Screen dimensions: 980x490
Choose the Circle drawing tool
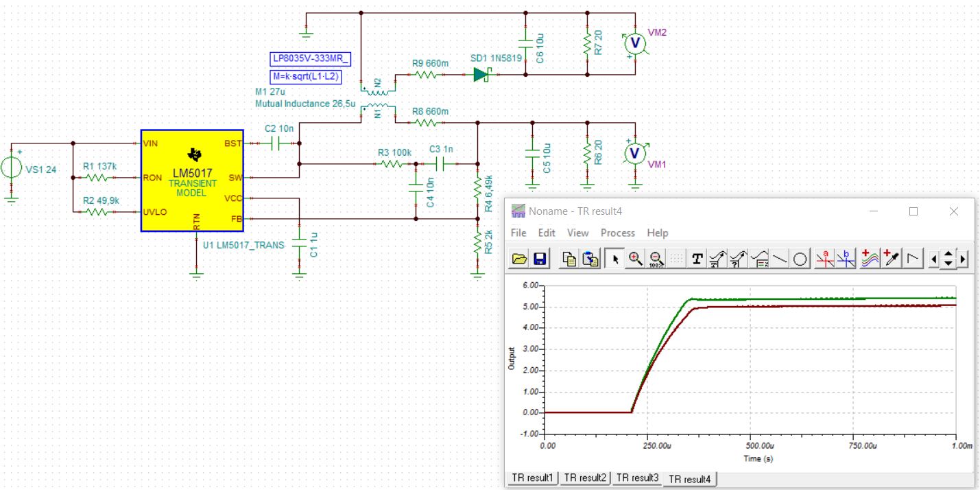pos(800,259)
